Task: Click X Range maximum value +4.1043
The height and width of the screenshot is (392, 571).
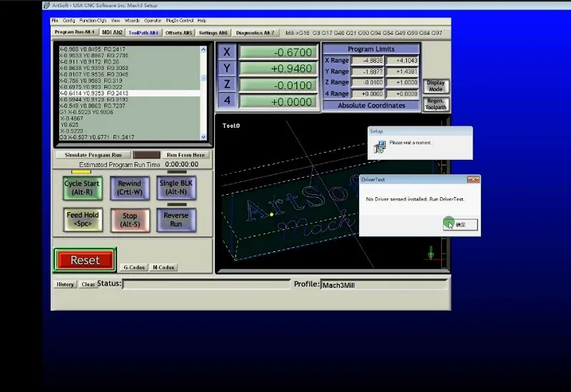Action: click(402, 61)
